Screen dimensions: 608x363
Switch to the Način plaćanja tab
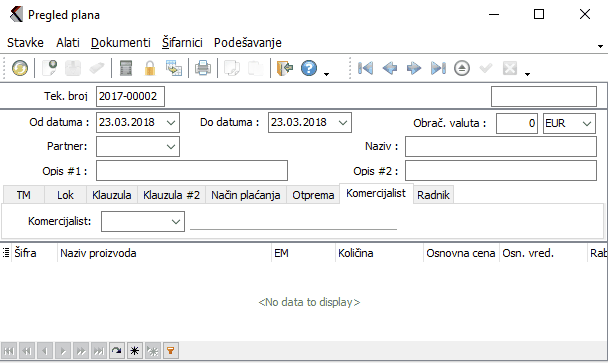(246, 195)
